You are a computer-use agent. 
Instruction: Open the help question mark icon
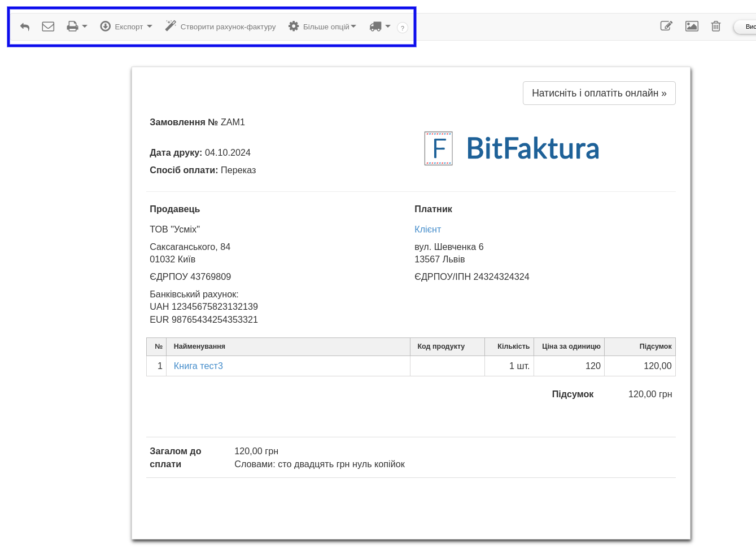(x=403, y=28)
